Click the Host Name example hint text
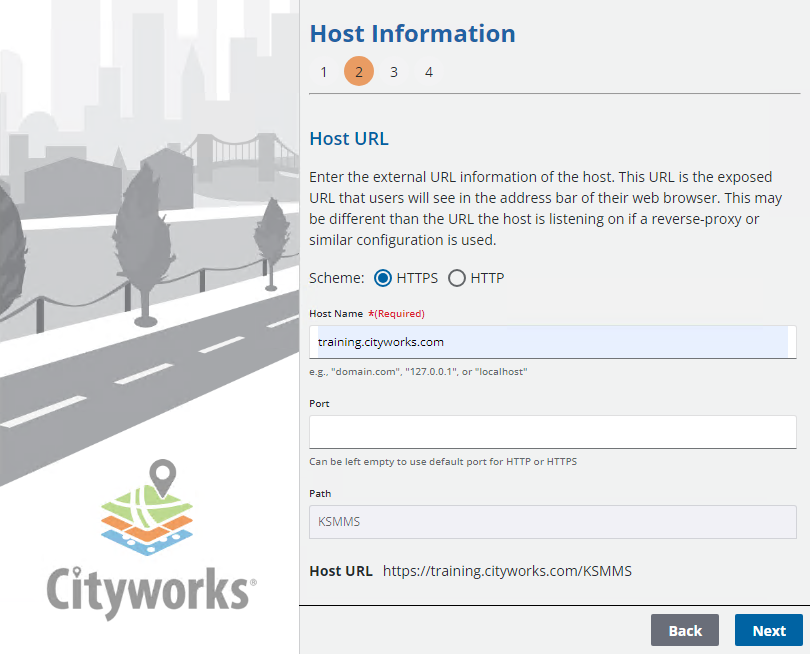The image size is (810, 654). tap(419, 372)
